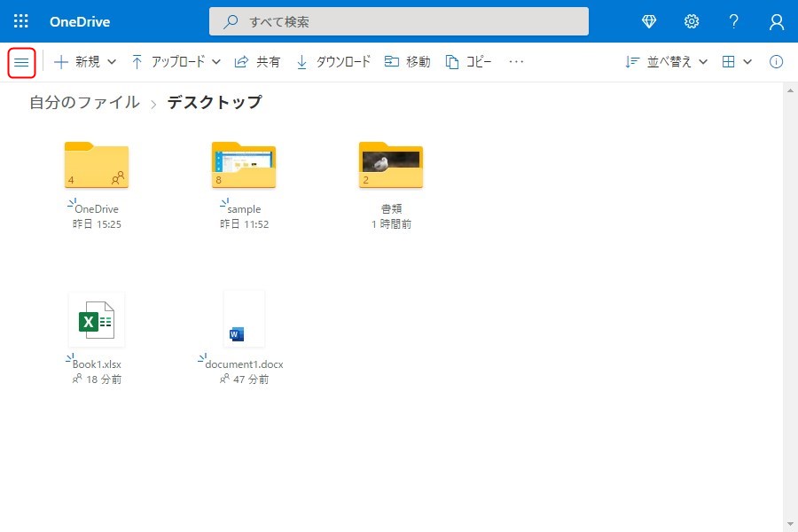
Task: Select the Book1.xlsx Excel file
Action: coord(97,321)
